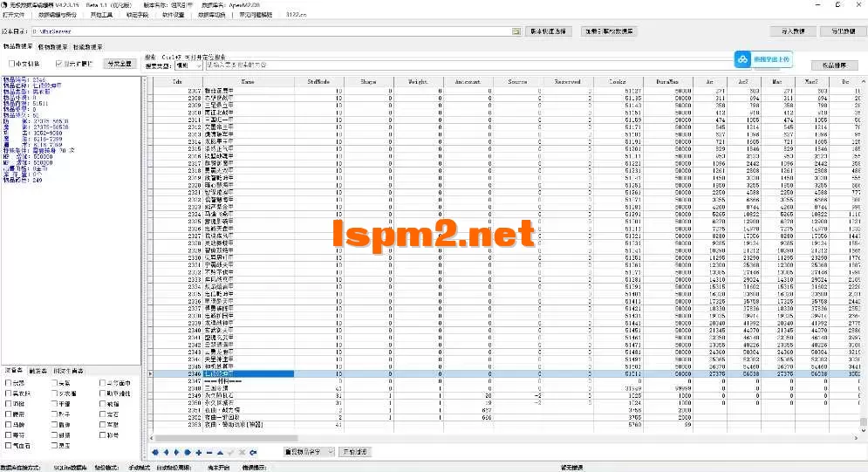Open the 其他工具 menu
868x472 pixels.
click(x=101, y=15)
